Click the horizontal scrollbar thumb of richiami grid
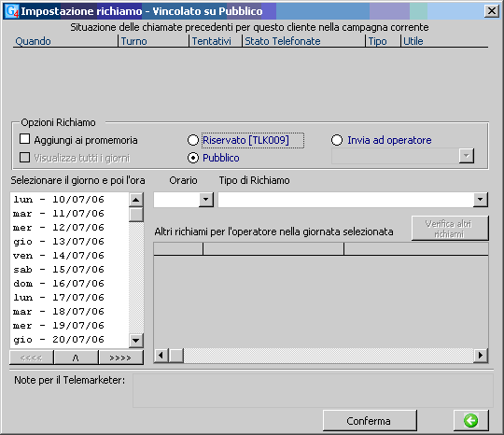Image resolution: width=504 pixels, height=435 pixels. pos(176,356)
